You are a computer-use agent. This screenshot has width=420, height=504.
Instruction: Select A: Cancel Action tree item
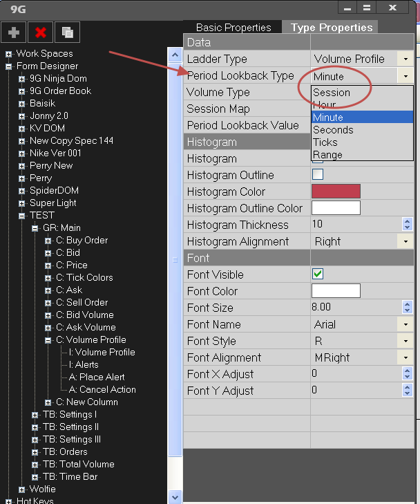[102, 389]
